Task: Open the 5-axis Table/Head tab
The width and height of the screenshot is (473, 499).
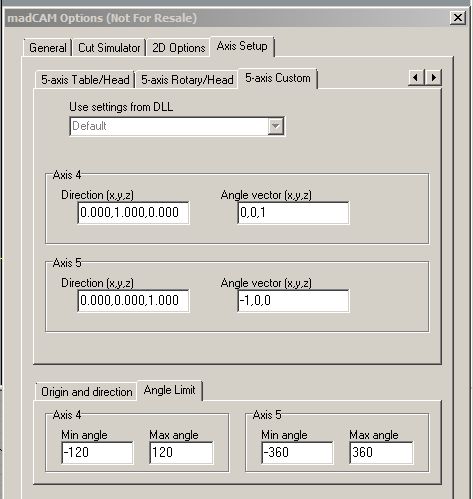Action: (85, 80)
